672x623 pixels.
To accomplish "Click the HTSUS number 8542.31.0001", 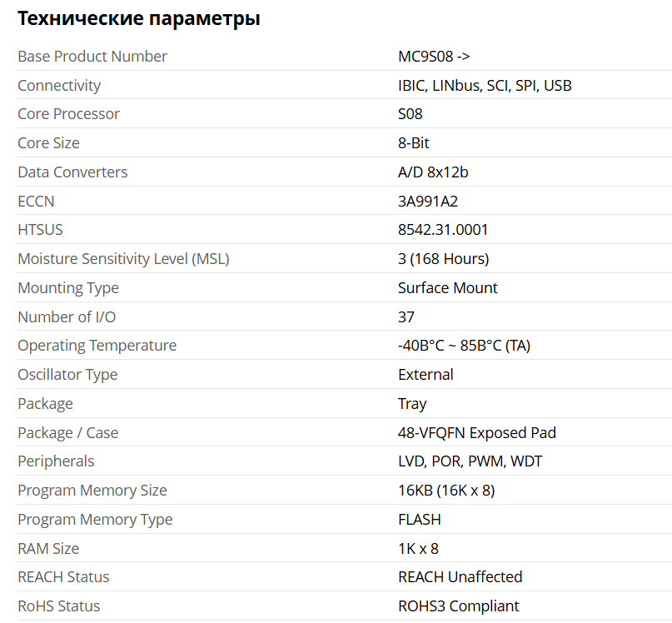I will coord(443,230).
